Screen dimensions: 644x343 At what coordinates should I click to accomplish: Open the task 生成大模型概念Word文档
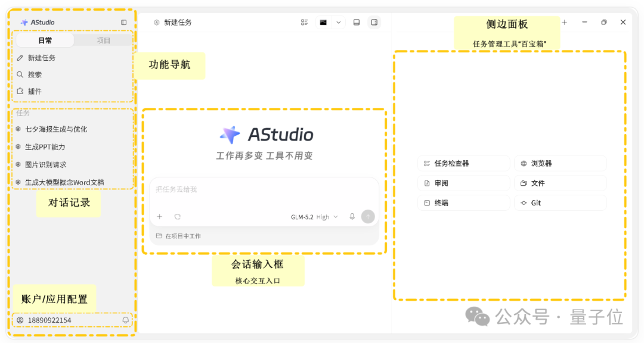[60, 182]
